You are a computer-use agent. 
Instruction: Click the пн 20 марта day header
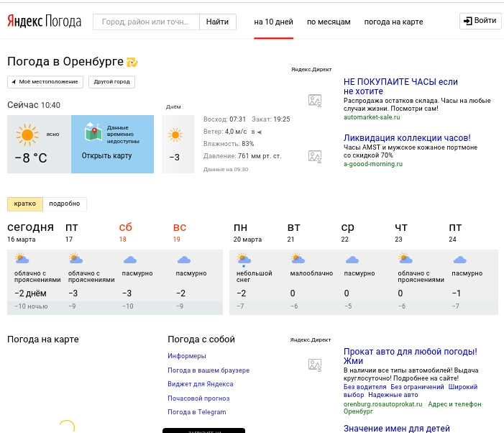point(247,232)
